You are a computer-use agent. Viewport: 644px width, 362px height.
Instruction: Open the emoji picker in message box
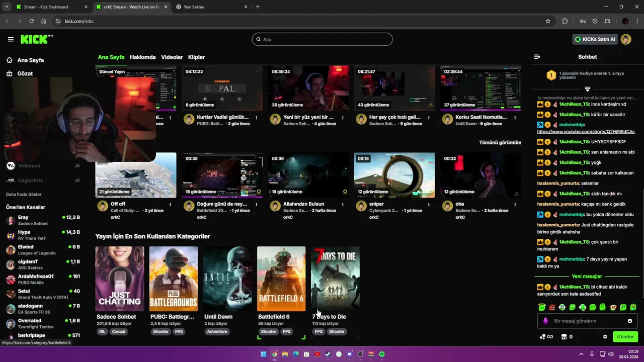coord(630,321)
